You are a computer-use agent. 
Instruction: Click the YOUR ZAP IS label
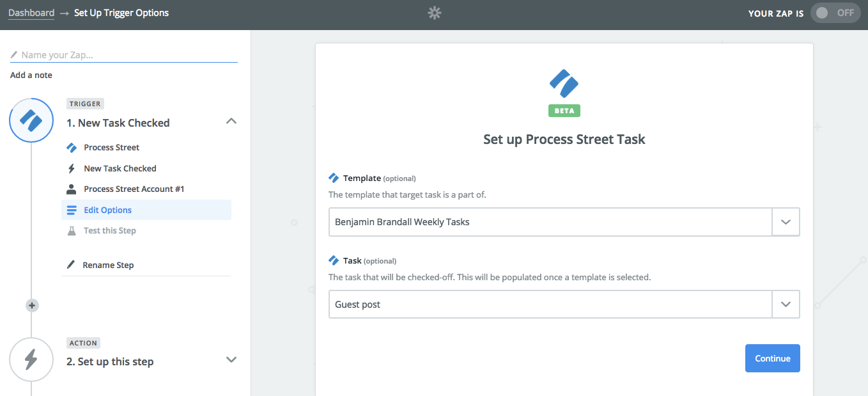click(x=776, y=13)
